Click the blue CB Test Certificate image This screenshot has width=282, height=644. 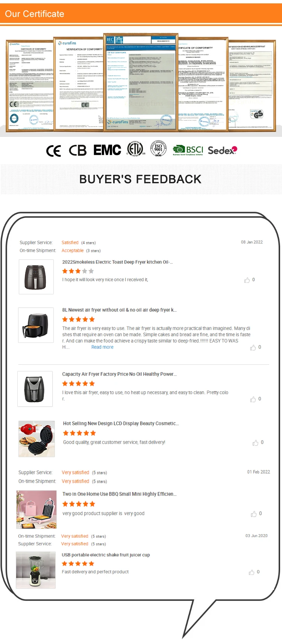pyautogui.click(x=141, y=82)
